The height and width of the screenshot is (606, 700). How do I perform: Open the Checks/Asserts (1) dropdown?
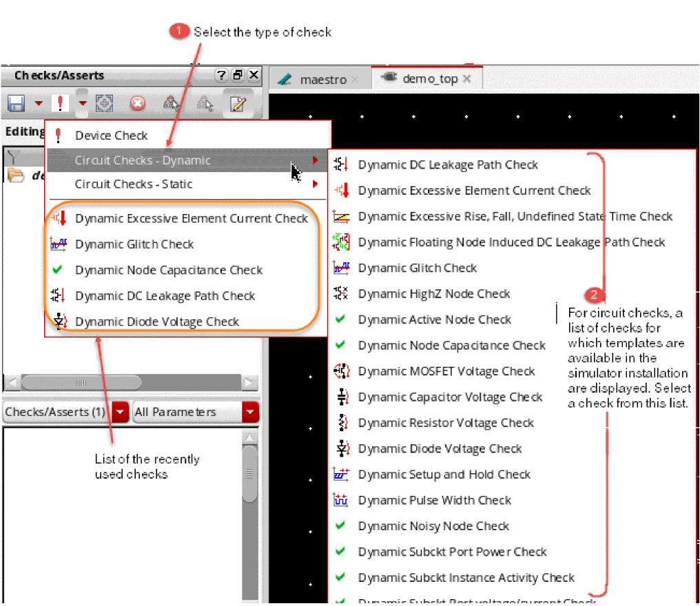[120, 412]
